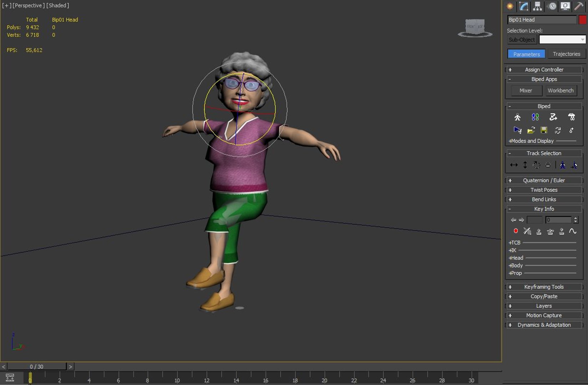Click key number spinner arrows

point(575,220)
